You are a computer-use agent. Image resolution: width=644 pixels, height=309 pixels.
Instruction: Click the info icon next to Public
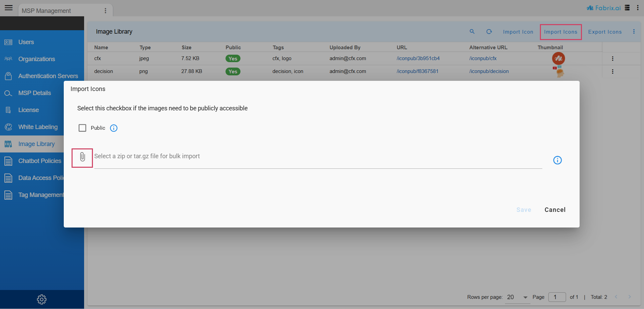point(114,128)
